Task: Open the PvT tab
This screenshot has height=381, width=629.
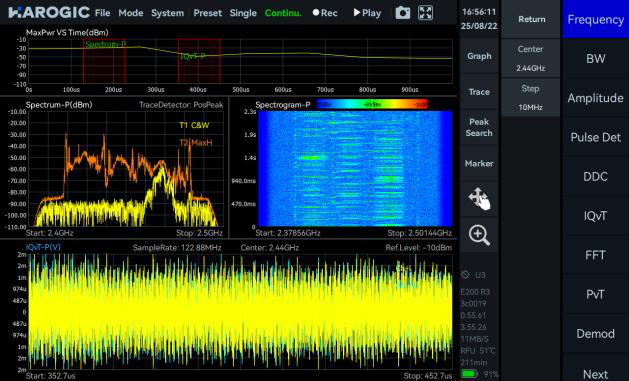Action: pos(595,294)
